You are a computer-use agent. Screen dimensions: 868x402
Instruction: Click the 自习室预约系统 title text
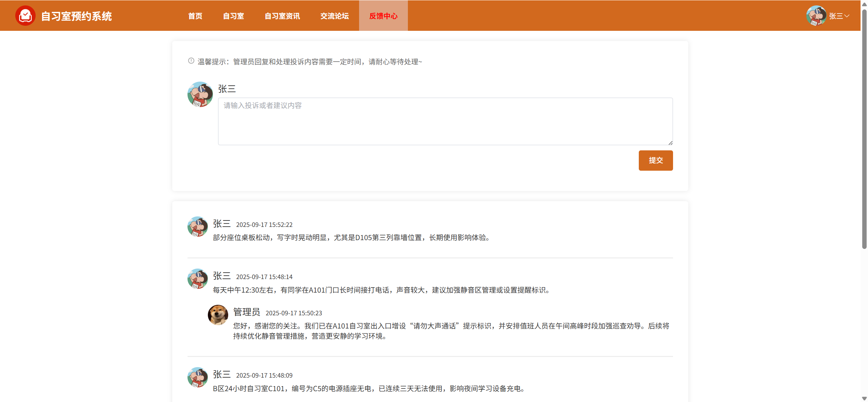coord(76,16)
